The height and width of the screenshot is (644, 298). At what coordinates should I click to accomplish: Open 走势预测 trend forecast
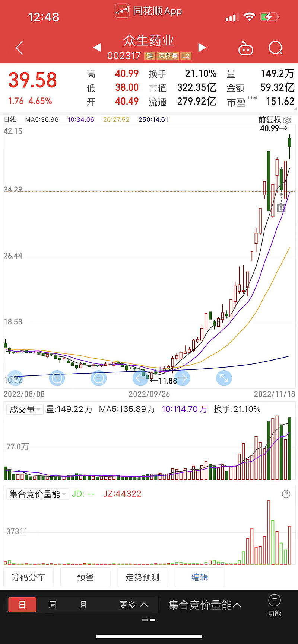142,577
